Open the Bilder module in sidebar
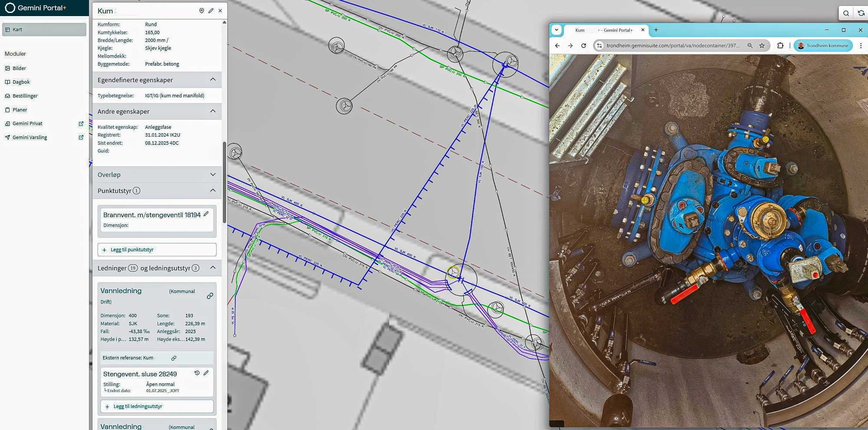Image resolution: width=868 pixels, height=430 pixels. 19,68
